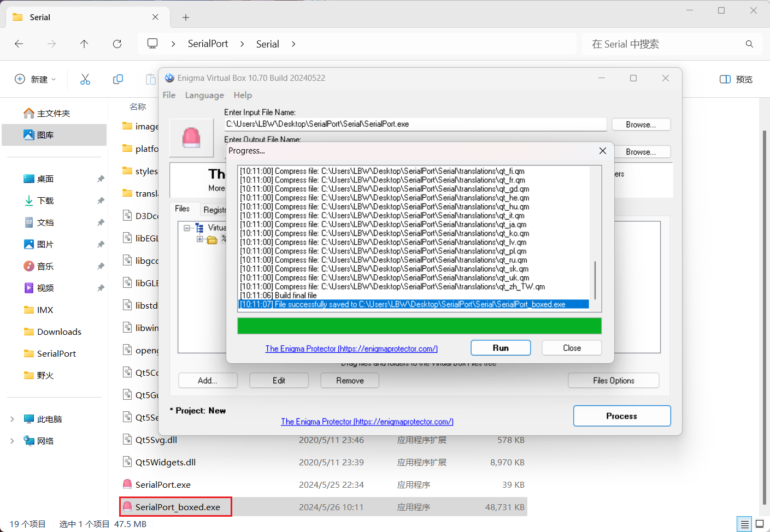Screen dimensions: 770x532
Task: Go up one folder level
Action: [84, 44]
